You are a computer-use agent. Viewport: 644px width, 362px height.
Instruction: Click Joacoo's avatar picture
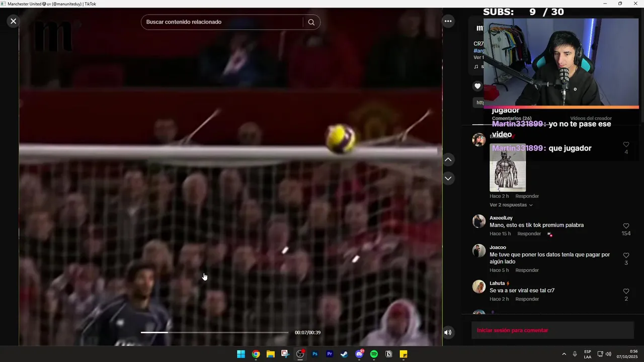pos(479,251)
